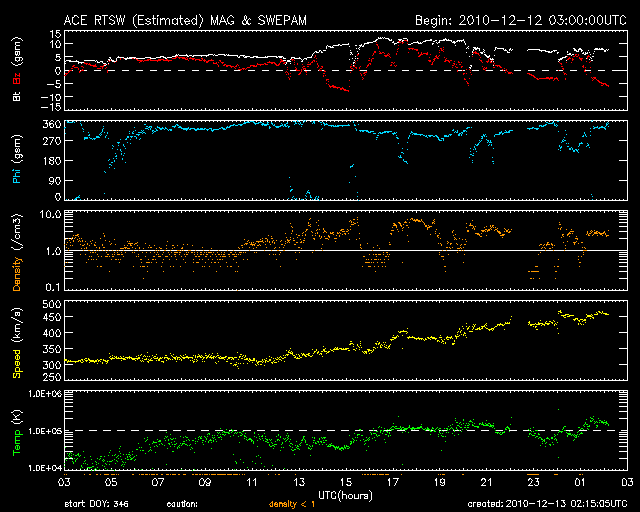
Task: Click the '-10' tick on the Bt Bz axis
Action: click(51, 97)
